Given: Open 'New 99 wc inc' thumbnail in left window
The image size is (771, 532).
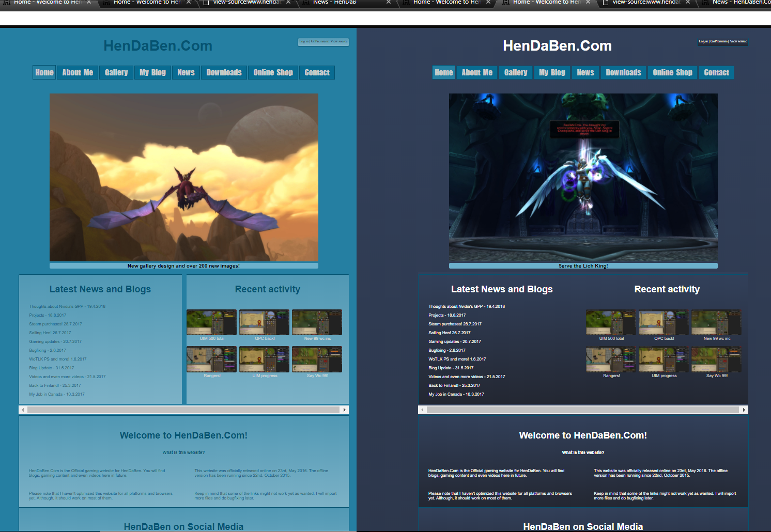Looking at the screenshot, I should 317,322.
